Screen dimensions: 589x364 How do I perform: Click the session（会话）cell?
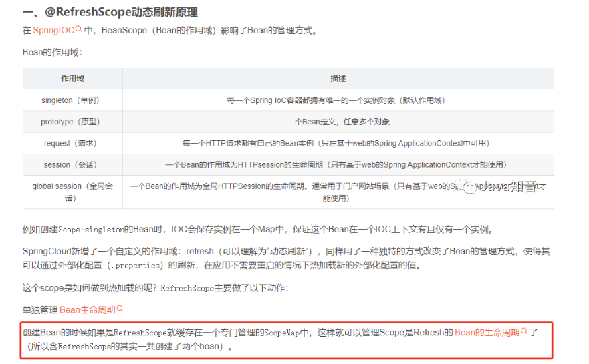pos(72,164)
